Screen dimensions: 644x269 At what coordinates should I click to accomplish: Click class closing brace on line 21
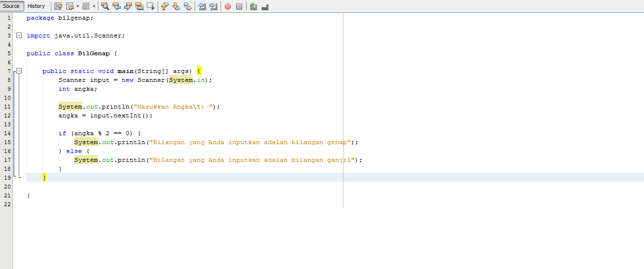[x=29, y=195]
